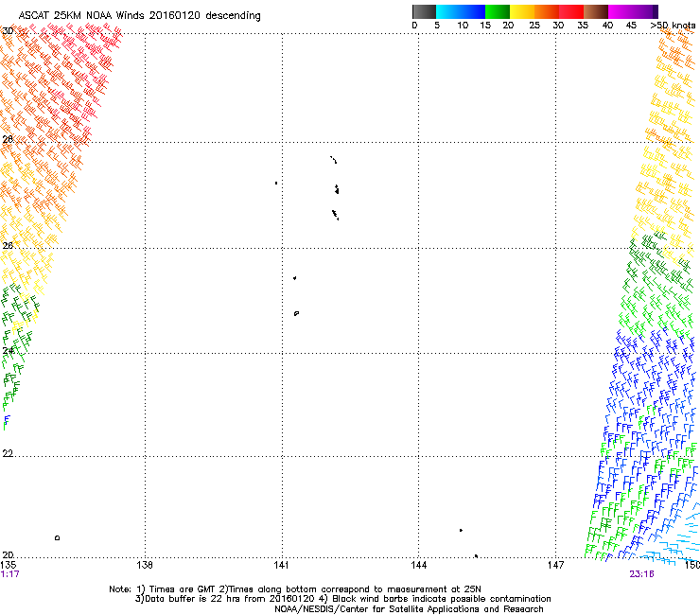The height and width of the screenshot is (615, 700).
Task: Click the small island outline near 136E 20N
Action: [57, 537]
